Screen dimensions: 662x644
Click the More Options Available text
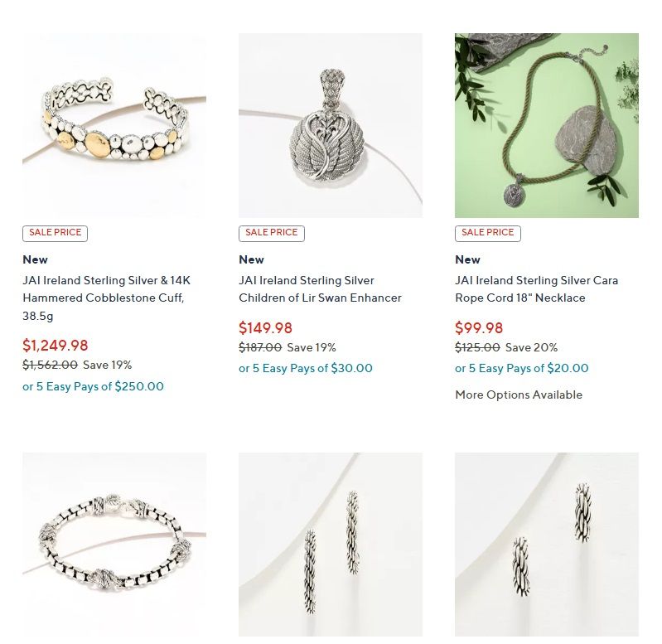coord(519,395)
